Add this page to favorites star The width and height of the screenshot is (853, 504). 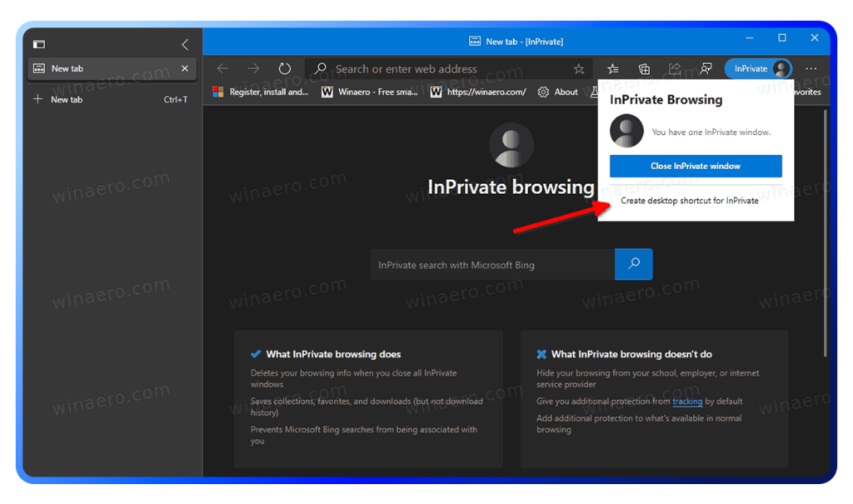coord(579,69)
